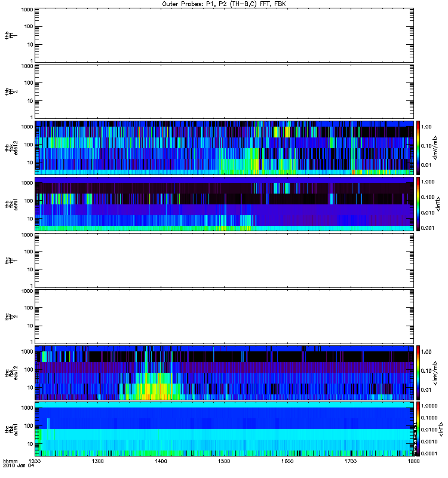Click the '0.0001' tick on thc scm1 colorbar
Viewport: 448px width, 478px height.
click(429, 454)
